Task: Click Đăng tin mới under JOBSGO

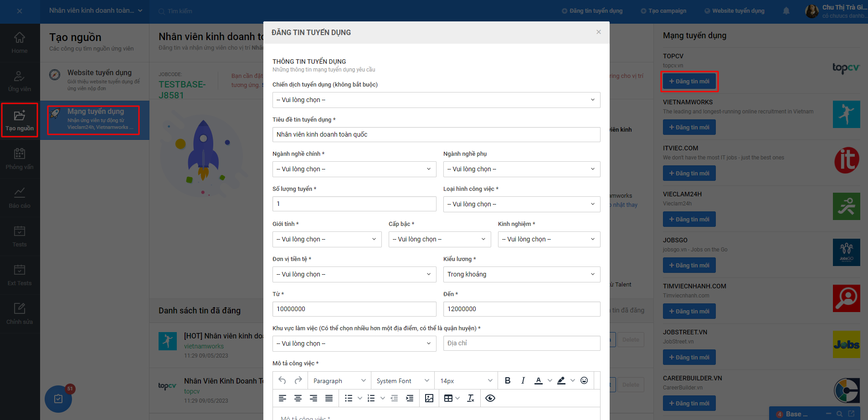Action: click(689, 265)
